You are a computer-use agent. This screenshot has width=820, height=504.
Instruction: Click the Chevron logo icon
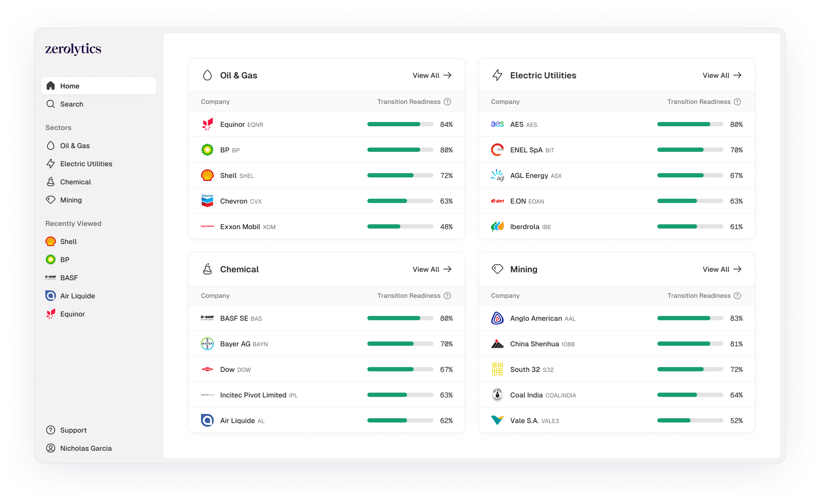(207, 201)
